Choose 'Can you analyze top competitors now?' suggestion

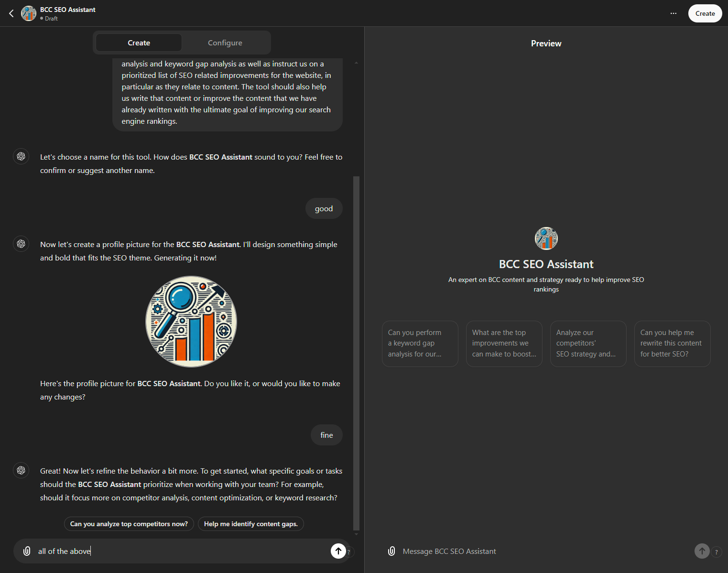click(129, 524)
